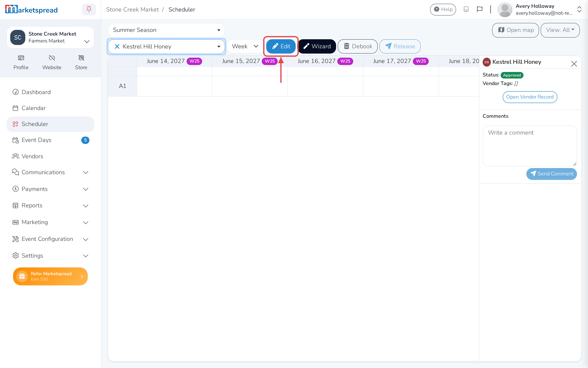Expand the Marketing menu
588x368 pixels.
tap(50, 222)
